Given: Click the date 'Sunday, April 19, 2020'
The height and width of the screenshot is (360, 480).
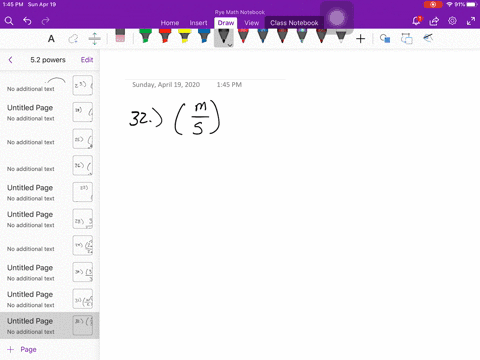Looking at the screenshot, I should tap(166, 85).
